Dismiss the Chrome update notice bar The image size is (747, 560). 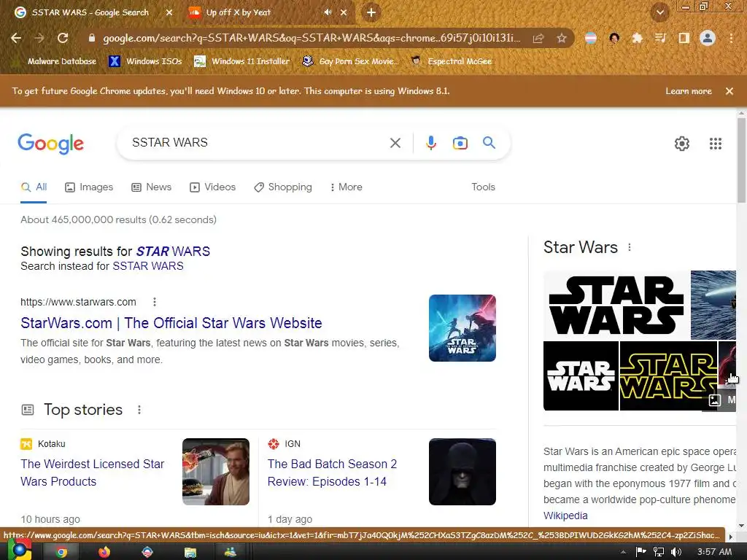[x=729, y=91]
